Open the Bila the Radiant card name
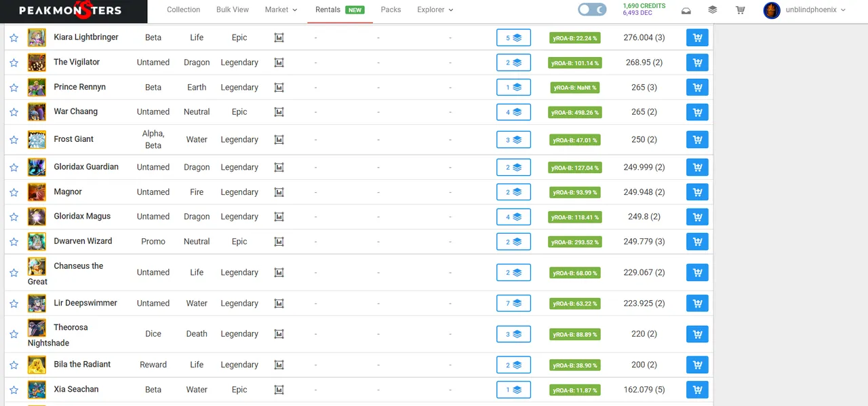Image resolution: width=868 pixels, height=406 pixels. tap(82, 364)
